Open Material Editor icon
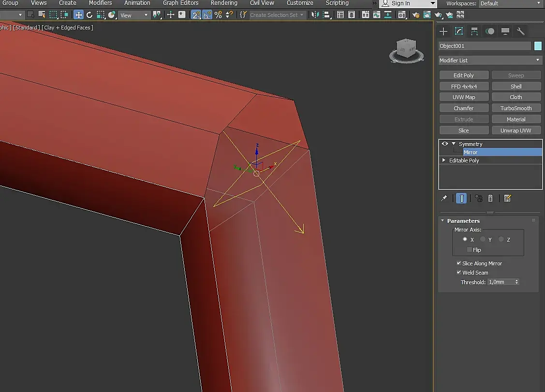545x392 pixels. tap(402, 15)
